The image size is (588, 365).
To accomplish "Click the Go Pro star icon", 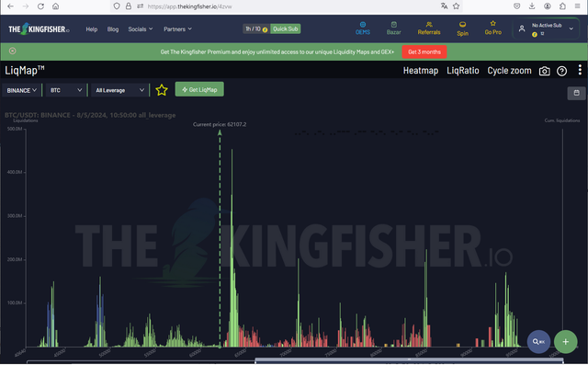I will 492,23.
